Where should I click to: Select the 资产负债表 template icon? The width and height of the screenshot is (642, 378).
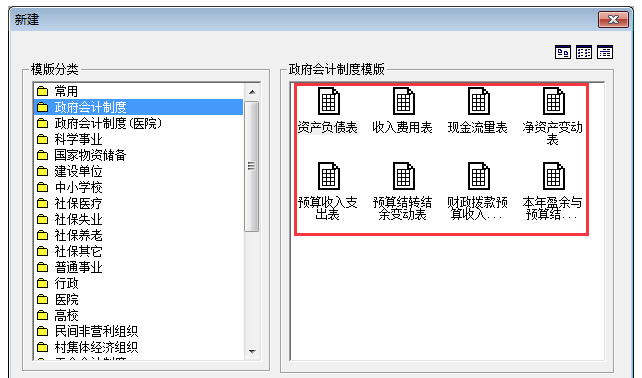(x=328, y=101)
